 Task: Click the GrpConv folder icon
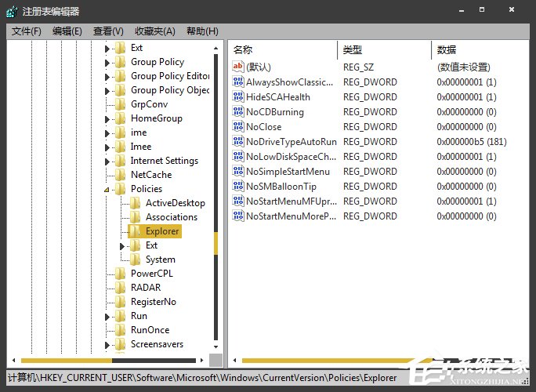121,104
